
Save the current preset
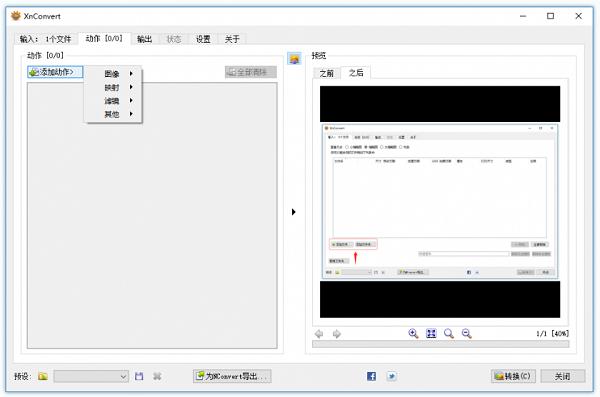139,376
